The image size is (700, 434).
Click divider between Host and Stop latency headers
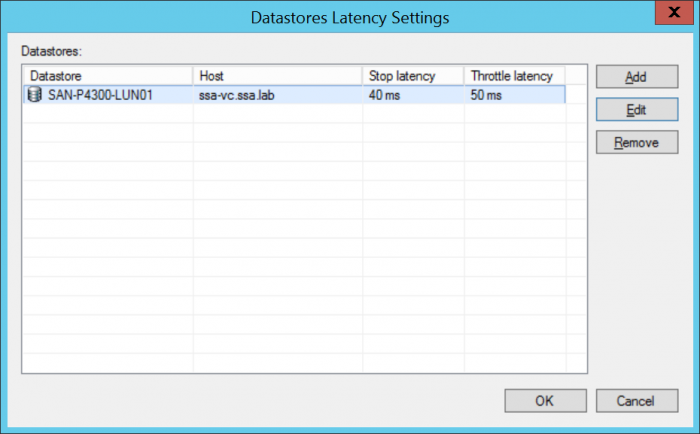point(362,76)
